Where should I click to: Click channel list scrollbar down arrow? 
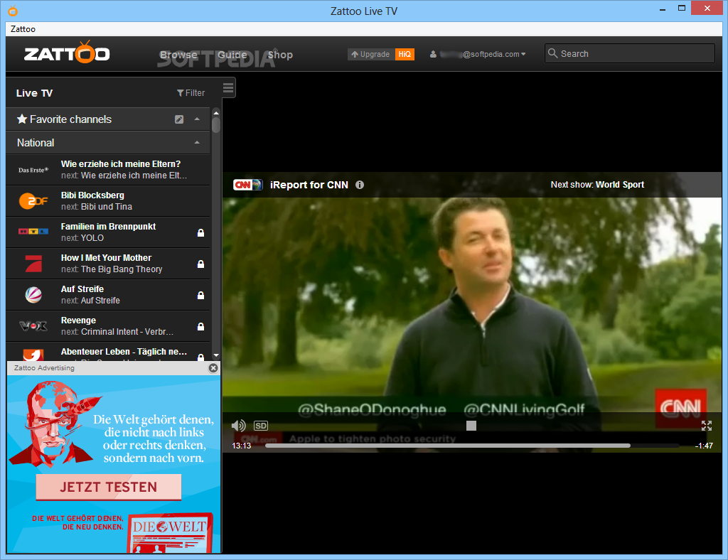click(216, 355)
